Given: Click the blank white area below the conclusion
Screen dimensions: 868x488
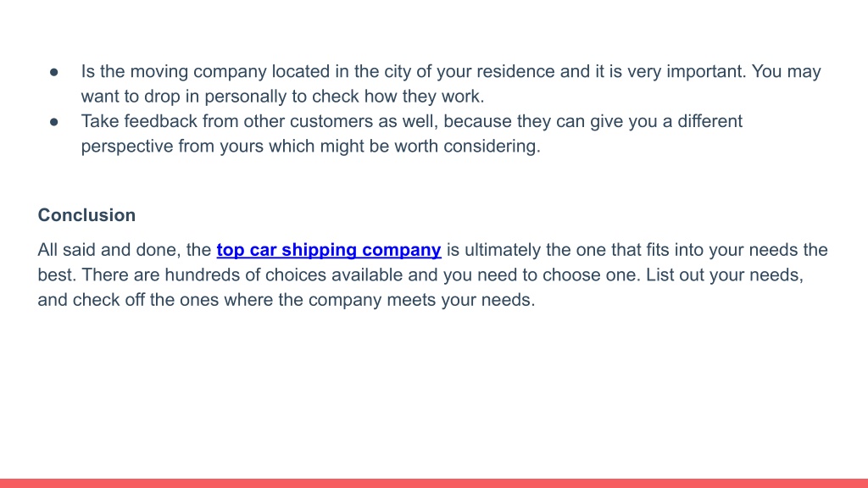Looking at the screenshot, I should [434, 393].
